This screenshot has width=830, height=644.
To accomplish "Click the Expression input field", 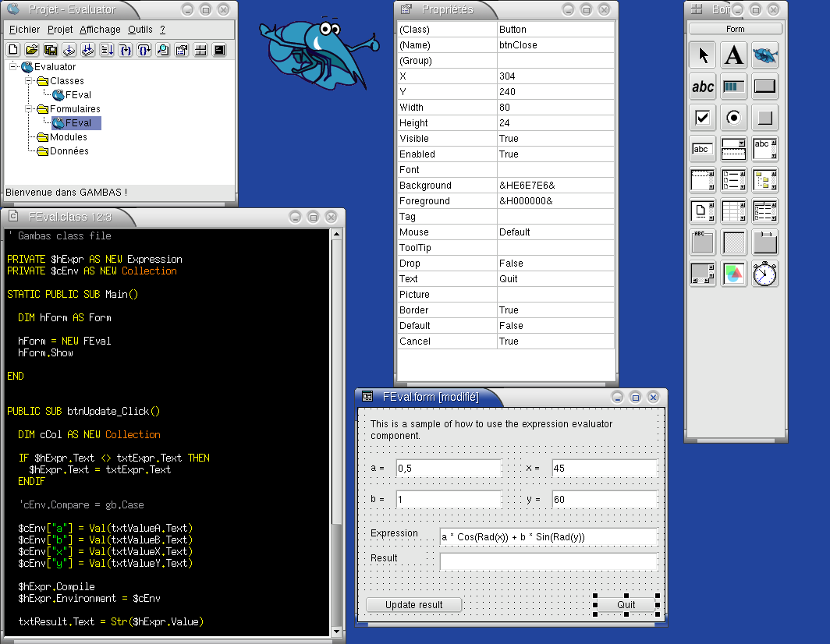I will pos(548,537).
